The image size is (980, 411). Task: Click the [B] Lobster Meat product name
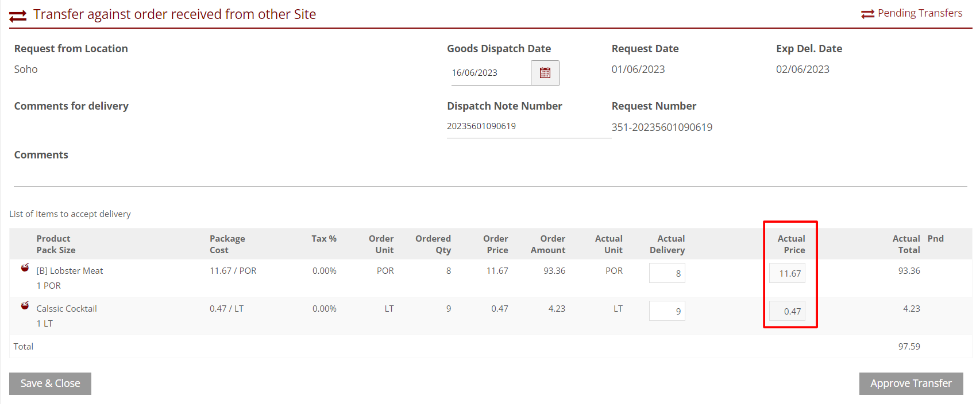[x=70, y=271]
